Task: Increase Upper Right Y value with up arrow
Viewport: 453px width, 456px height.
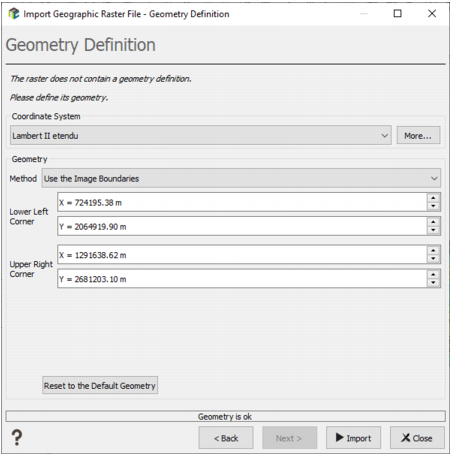Action: tap(433, 274)
